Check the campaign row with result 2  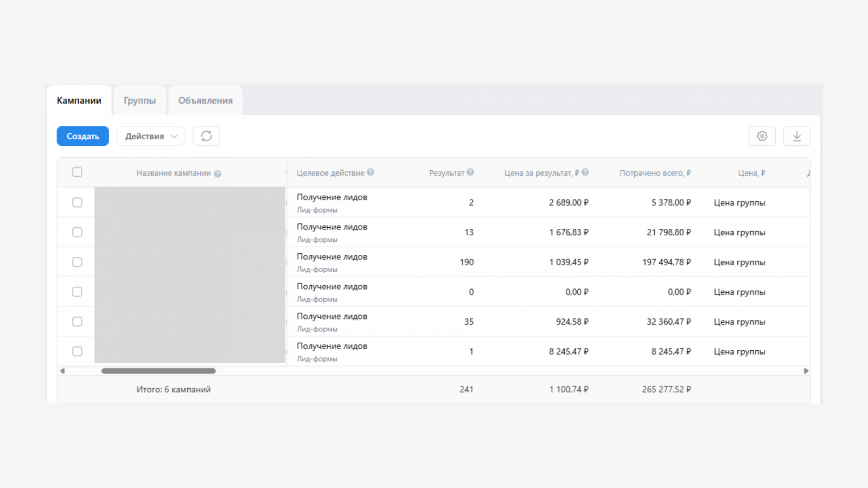pyautogui.click(x=77, y=202)
